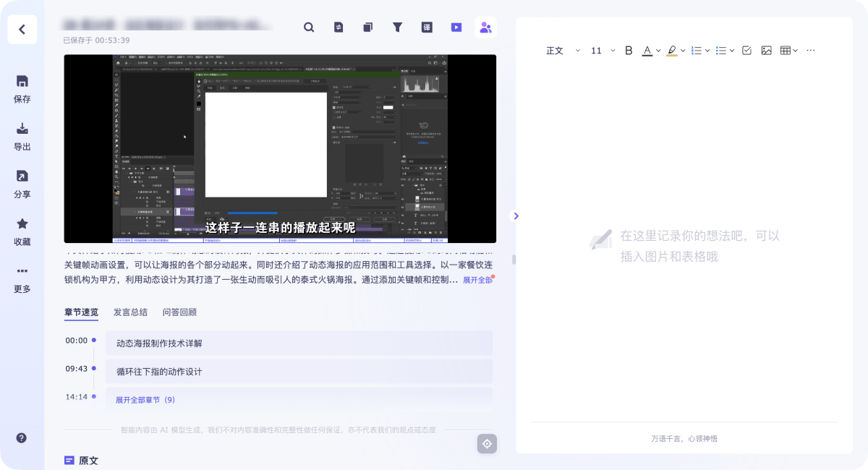The height and width of the screenshot is (470, 868).
Task: Open the help question mark icon
Action: (x=22, y=437)
